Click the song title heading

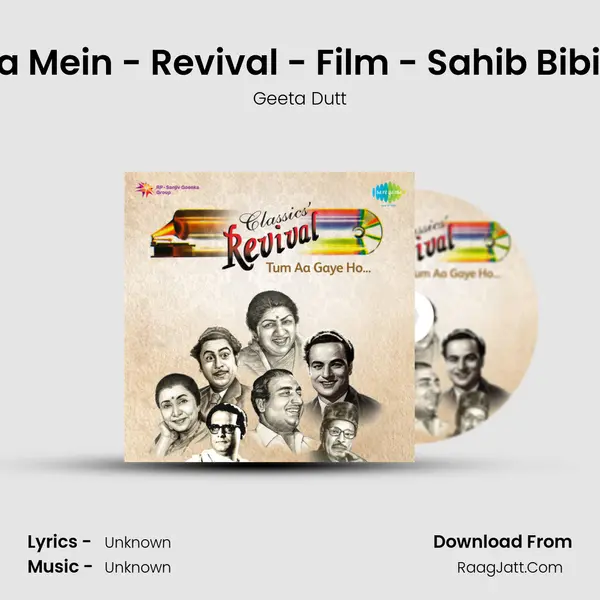[x=300, y=63]
